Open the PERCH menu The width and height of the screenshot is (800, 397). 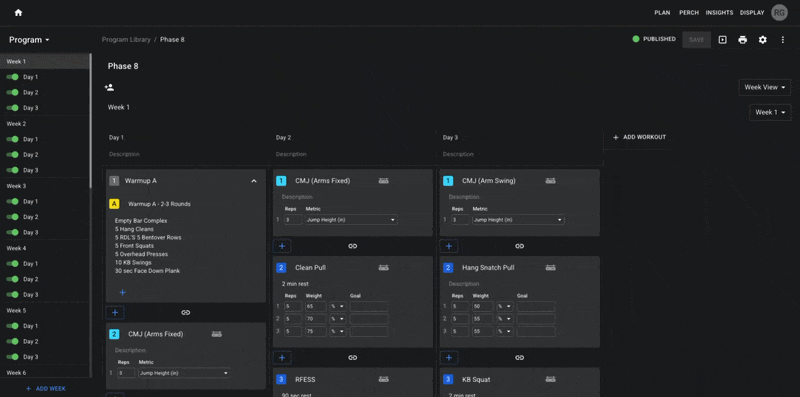coord(689,13)
